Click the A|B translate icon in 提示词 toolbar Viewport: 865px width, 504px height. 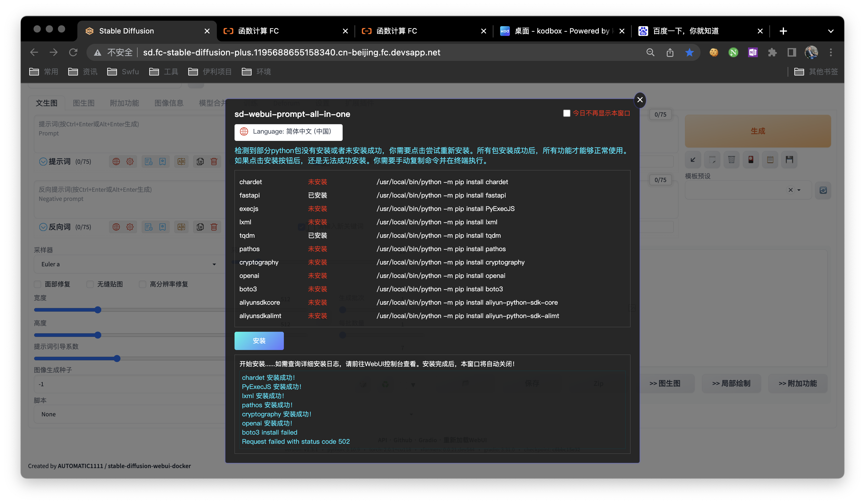[181, 161]
